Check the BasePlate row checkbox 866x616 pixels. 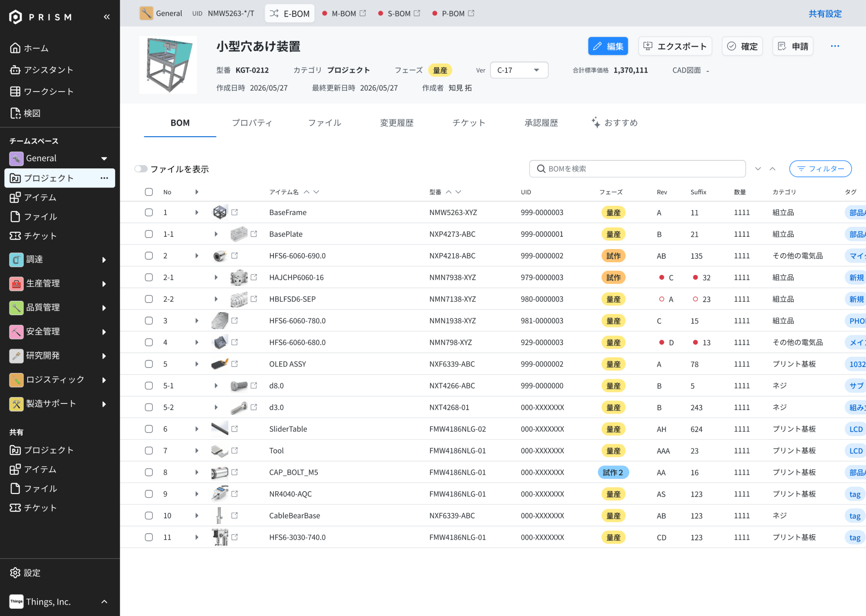click(149, 234)
